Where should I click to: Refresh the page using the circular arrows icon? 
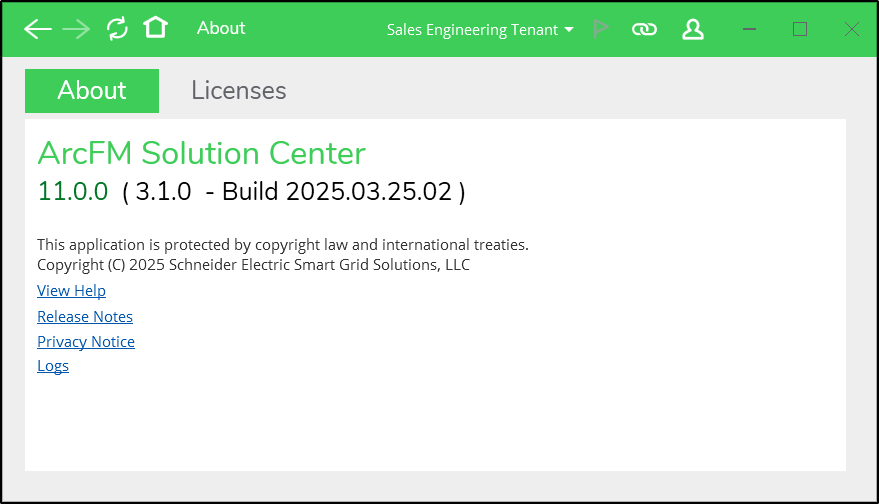click(x=117, y=29)
